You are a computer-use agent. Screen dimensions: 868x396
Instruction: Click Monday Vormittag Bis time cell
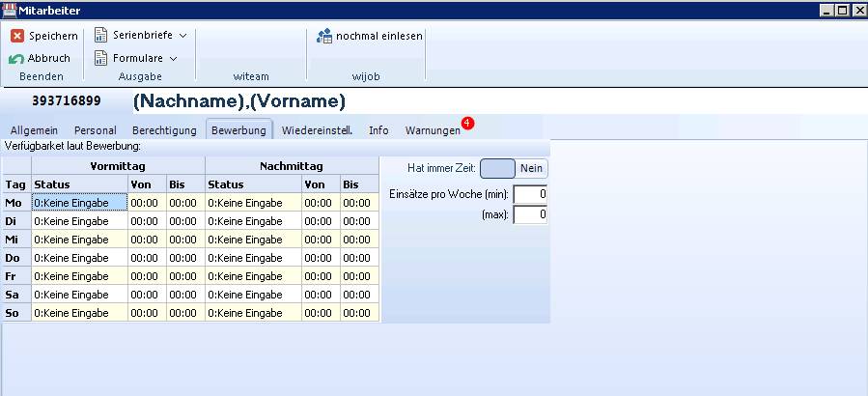(x=186, y=203)
